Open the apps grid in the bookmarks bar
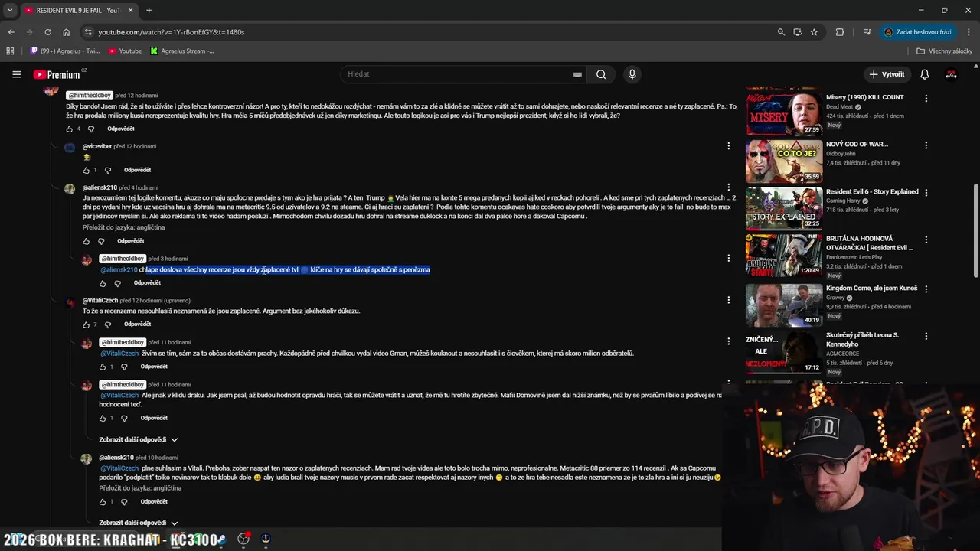The height and width of the screenshot is (551, 980). click(x=10, y=51)
